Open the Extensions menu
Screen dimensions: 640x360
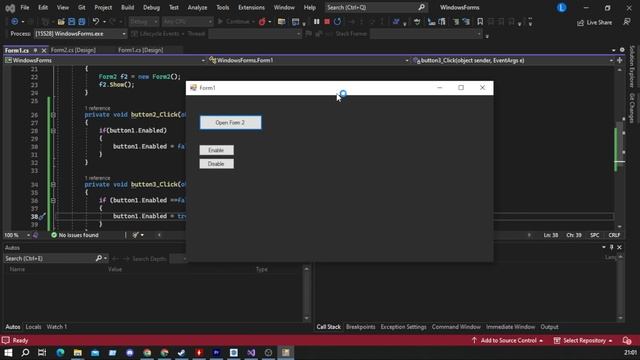(x=251, y=7)
